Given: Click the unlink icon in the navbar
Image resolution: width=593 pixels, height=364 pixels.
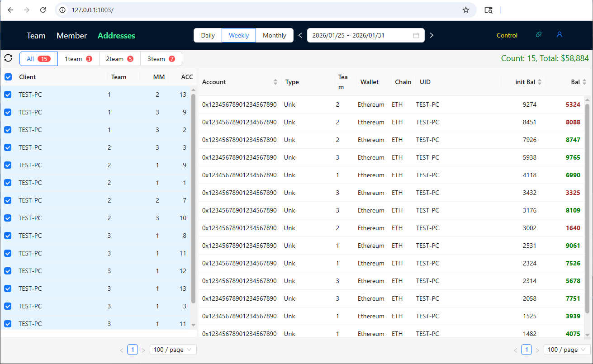Looking at the screenshot, I should pyautogui.click(x=538, y=35).
